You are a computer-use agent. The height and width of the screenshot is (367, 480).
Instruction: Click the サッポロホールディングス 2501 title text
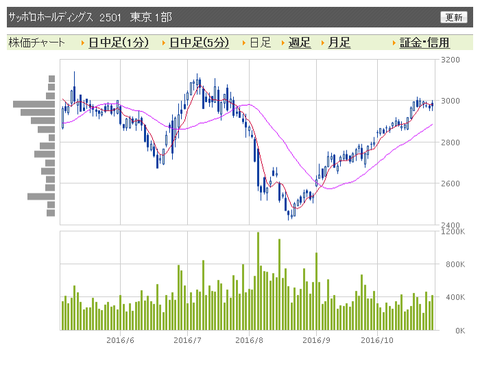pyautogui.click(x=65, y=17)
